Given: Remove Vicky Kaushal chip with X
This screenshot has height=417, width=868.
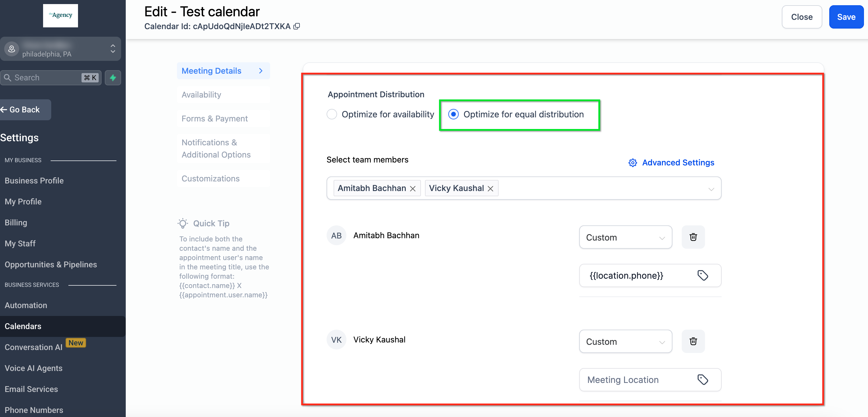Looking at the screenshot, I should [x=490, y=188].
